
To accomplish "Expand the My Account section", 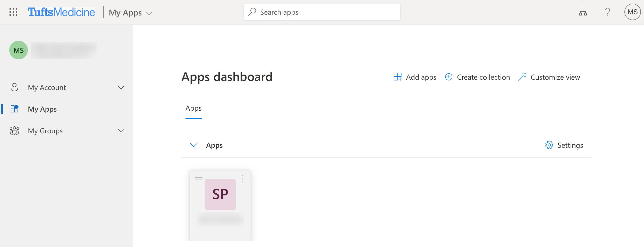I will click(121, 87).
